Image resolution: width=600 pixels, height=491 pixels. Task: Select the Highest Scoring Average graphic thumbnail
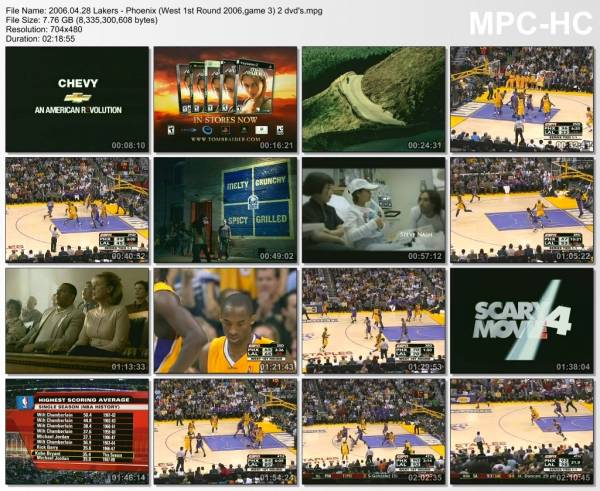click(x=77, y=431)
